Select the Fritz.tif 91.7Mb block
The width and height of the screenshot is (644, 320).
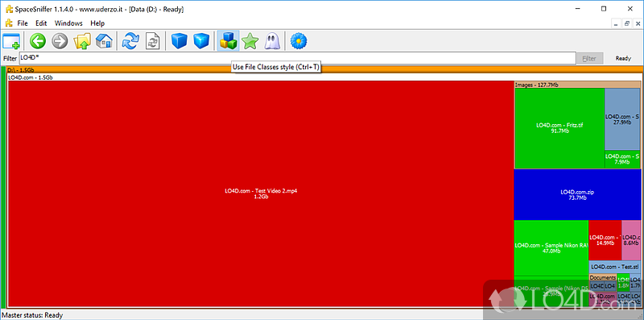pyautogui.click(x=559, y=128)
